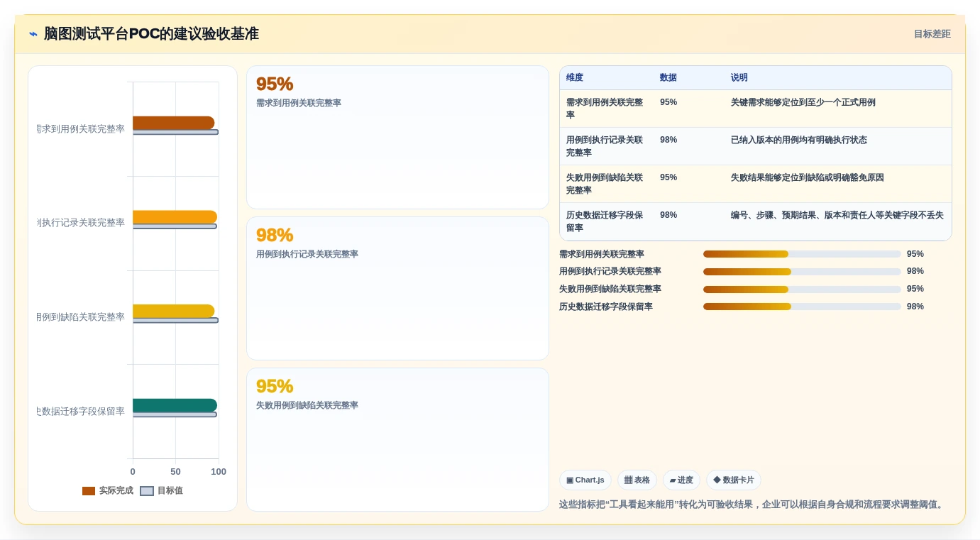Click the 维度 column header
This screenshot has height=540, width=980.
575,78
